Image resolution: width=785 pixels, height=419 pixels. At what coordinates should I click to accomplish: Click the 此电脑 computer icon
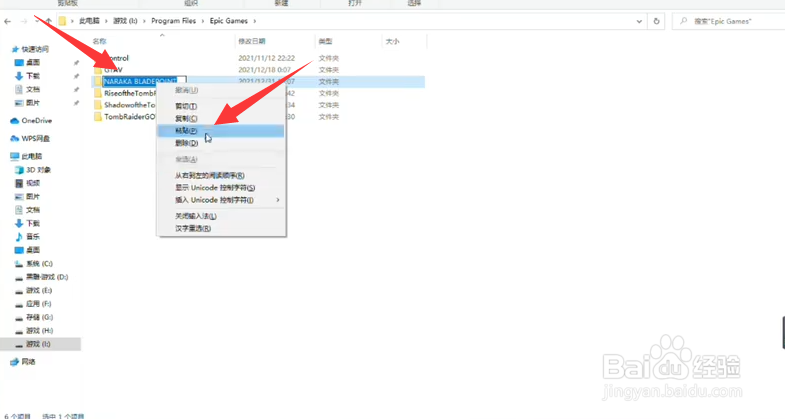[x=15, y=156]
